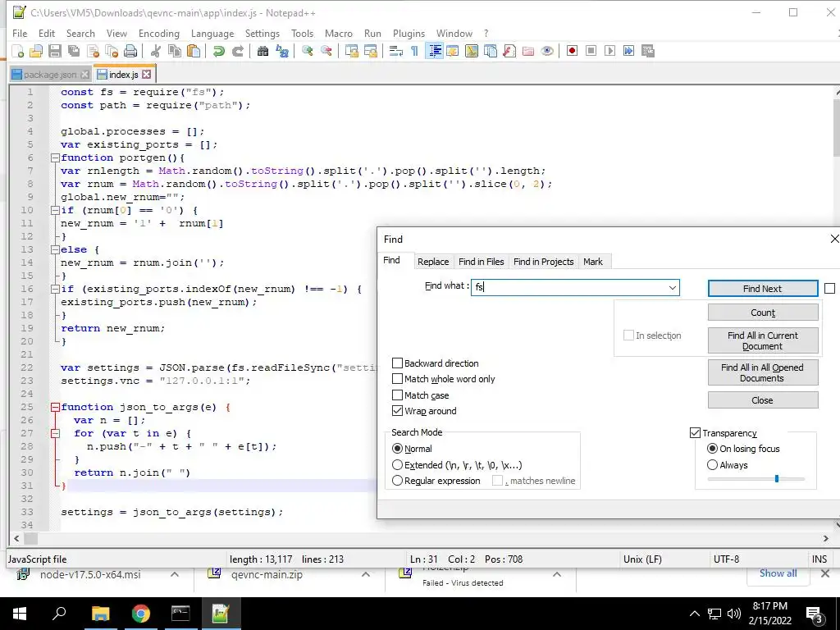The width and height of the screenshot is (840, 630).
Task: Click the Close button in Find dialog
Action: [763, 400]
